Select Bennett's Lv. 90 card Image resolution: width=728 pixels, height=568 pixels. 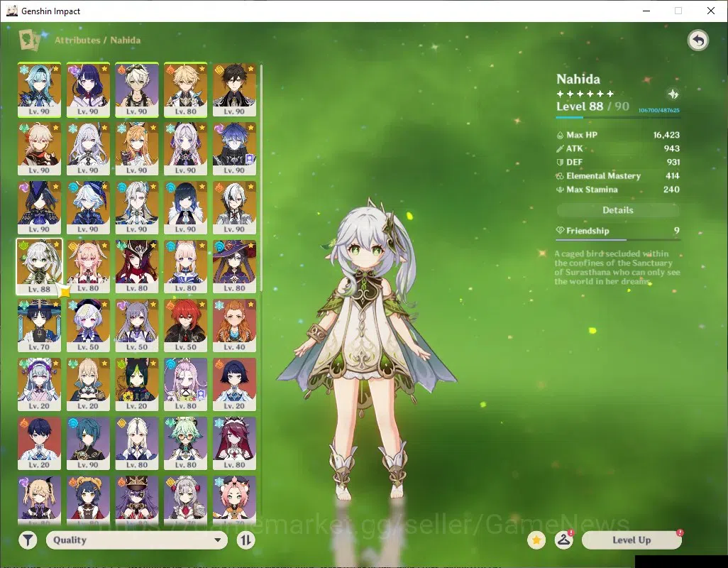tap(137, 89)
